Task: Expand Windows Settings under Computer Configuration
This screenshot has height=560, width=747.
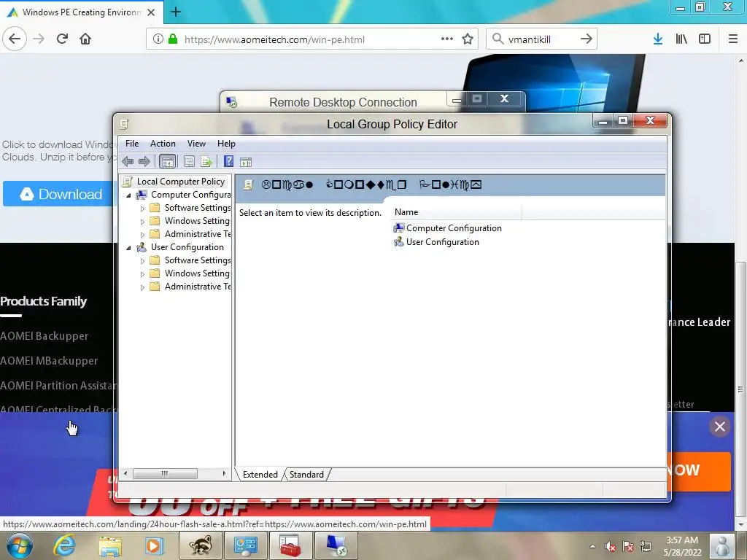Action: 142,222
